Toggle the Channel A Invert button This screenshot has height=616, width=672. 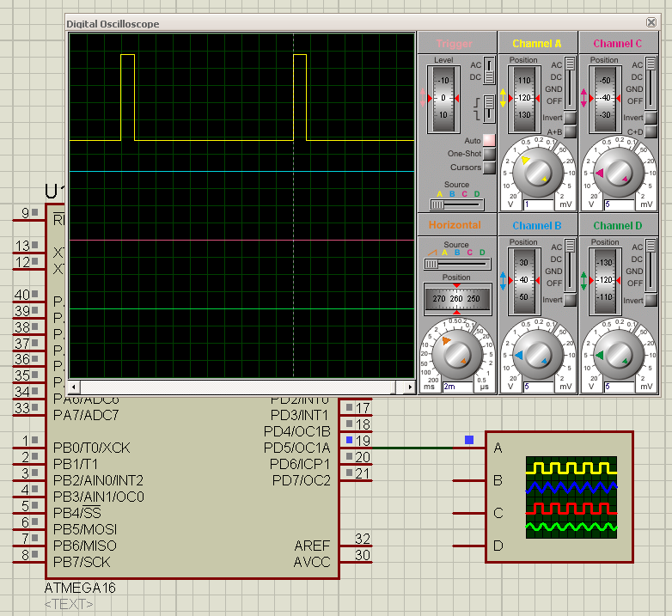(x=570, y=118)
